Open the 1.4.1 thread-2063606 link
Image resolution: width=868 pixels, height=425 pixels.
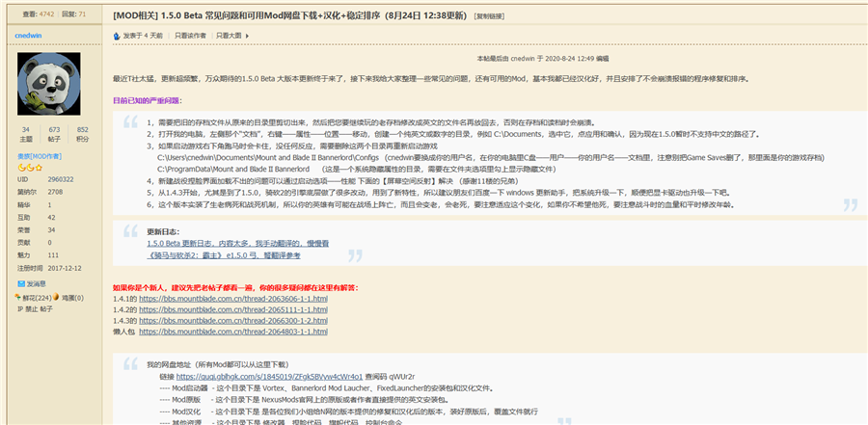(233, 299)
